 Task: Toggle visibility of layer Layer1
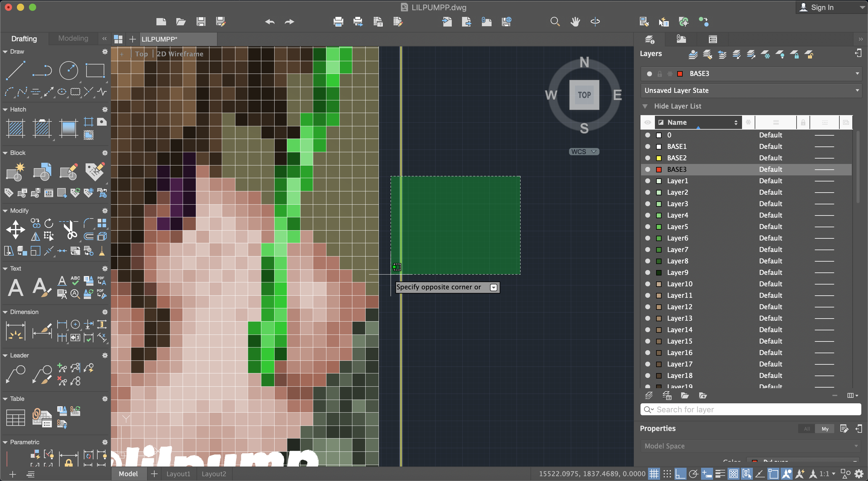click(x=648, y=181)
